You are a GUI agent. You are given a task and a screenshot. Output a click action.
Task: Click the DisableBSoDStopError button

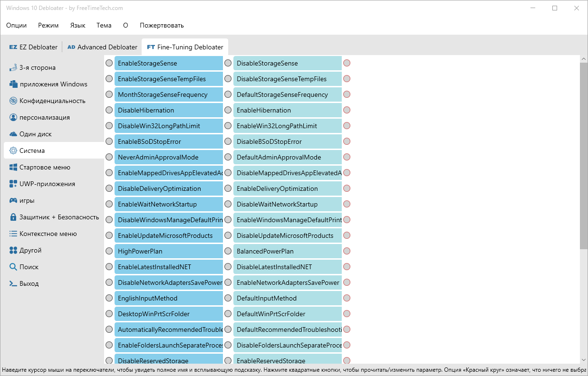pyautogui.click(x=288, y=141)
